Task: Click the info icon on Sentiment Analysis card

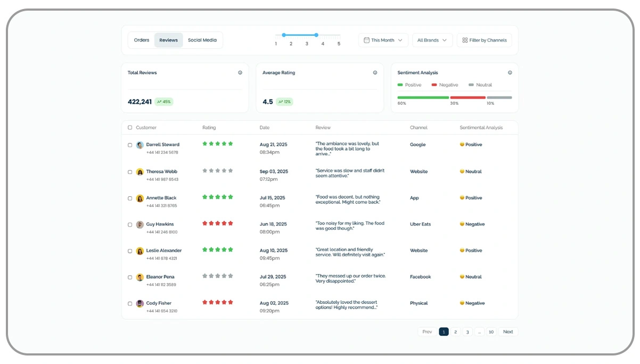Action: (x=510, y=72)
